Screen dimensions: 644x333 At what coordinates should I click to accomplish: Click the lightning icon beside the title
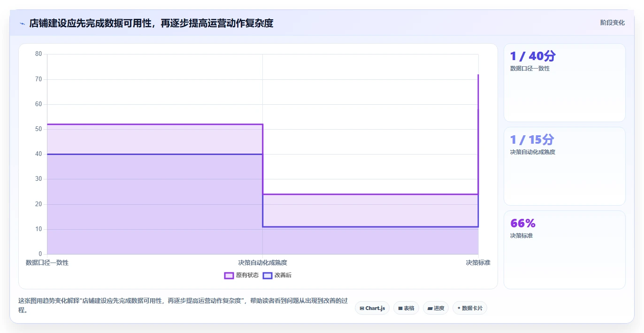point(22,23)
